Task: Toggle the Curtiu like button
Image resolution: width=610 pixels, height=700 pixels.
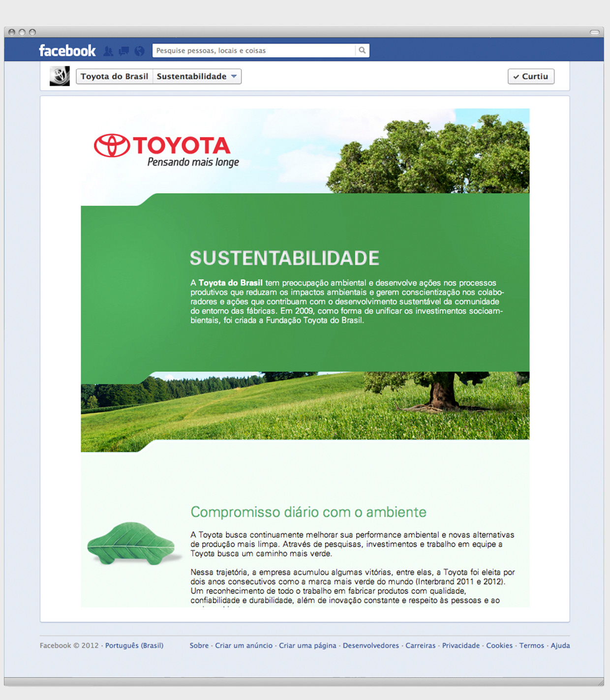Action: point(531,76)
